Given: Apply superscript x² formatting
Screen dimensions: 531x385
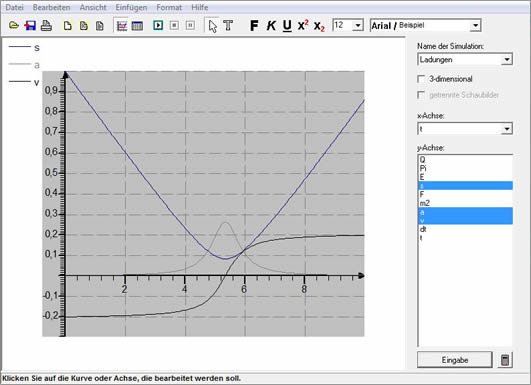Looking at the screenshot, I should pyautogui.click(x=303, y=25).
